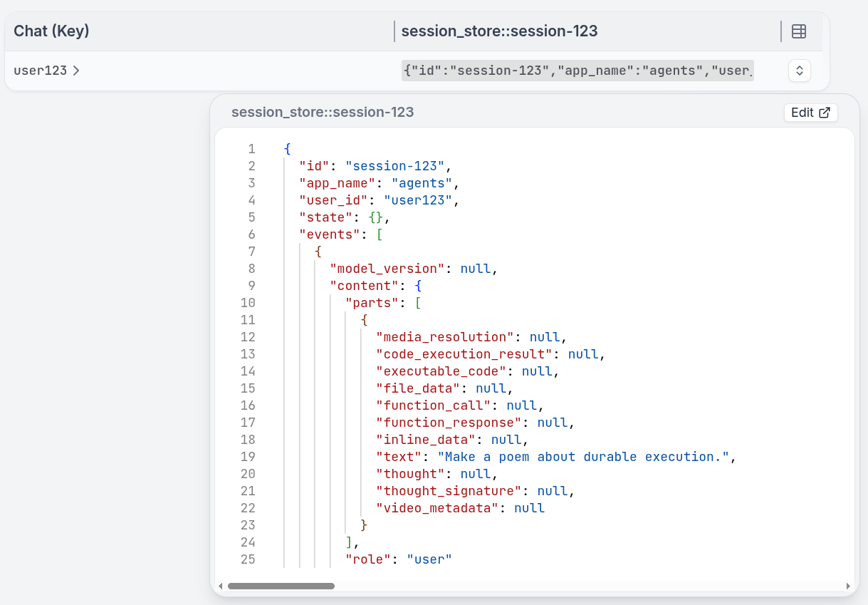Click line number 25 in the gutter
The width and height of the screenshot is (868, 605).
pyautogui.click(x=248, y=559)
